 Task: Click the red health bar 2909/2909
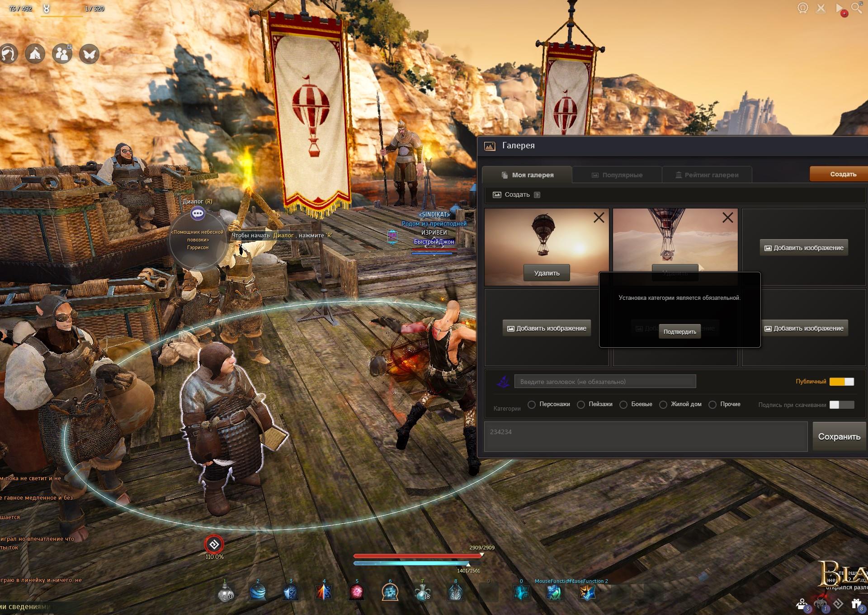coord(418,555)
